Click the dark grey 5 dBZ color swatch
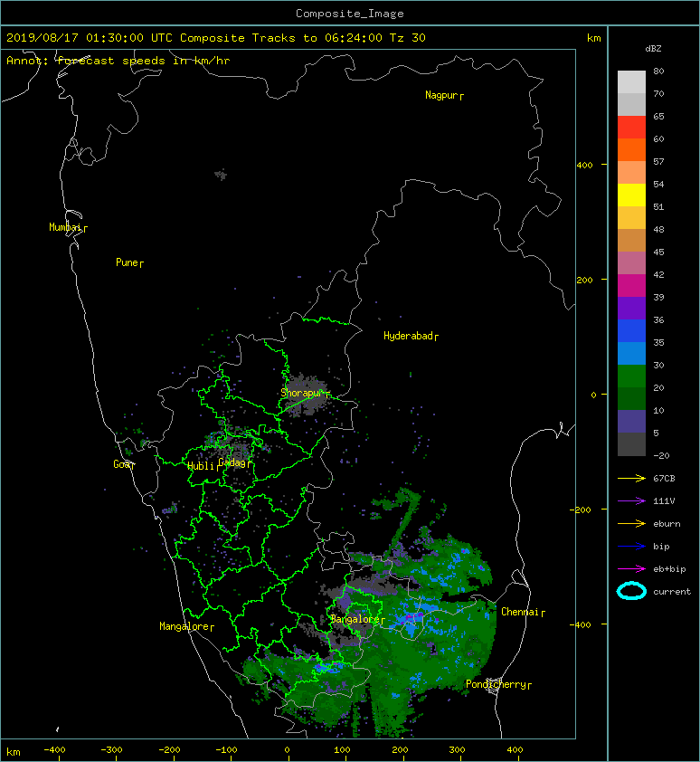This screenshot has height=762, width=700. 631,443
